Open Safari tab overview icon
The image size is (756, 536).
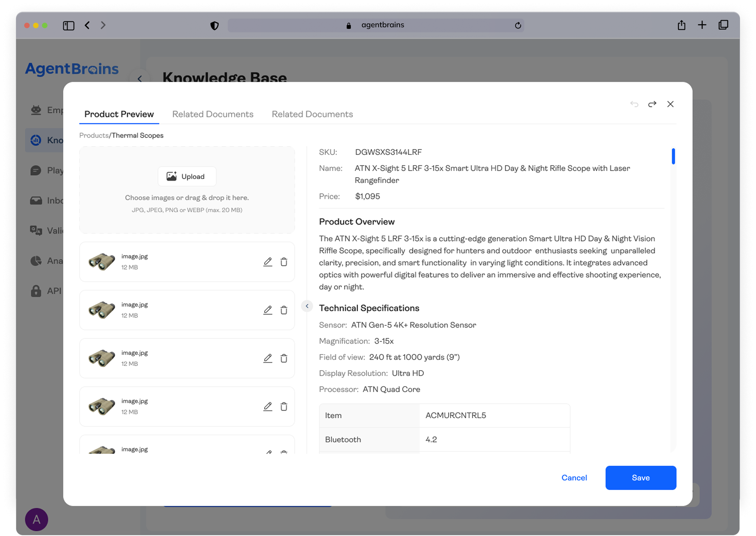pyautogui.click(x=723, y=25)
